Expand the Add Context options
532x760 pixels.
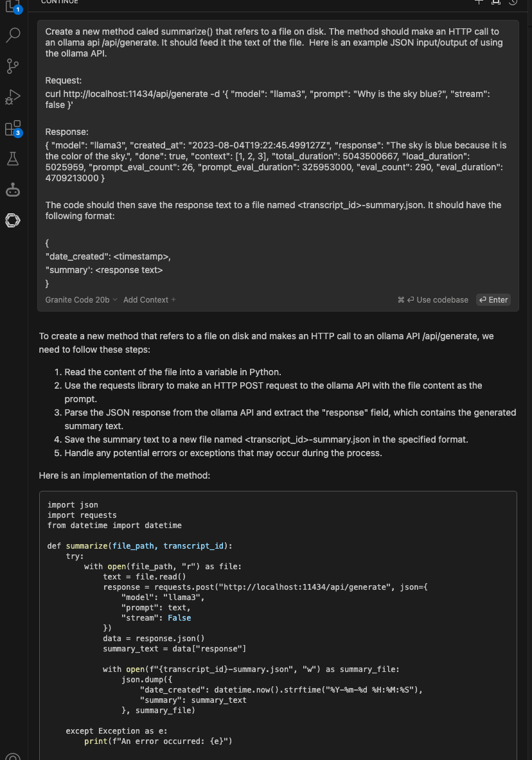(x=149, y=299)
